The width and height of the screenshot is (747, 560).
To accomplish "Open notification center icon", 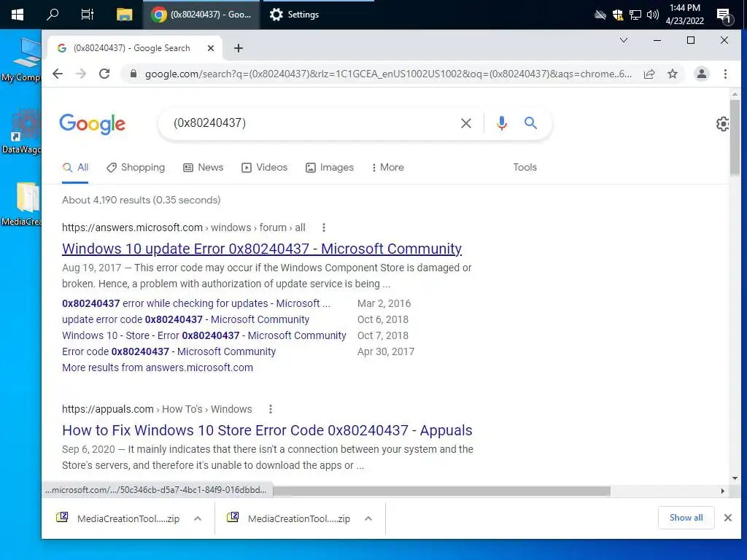I will coord(724,16).
